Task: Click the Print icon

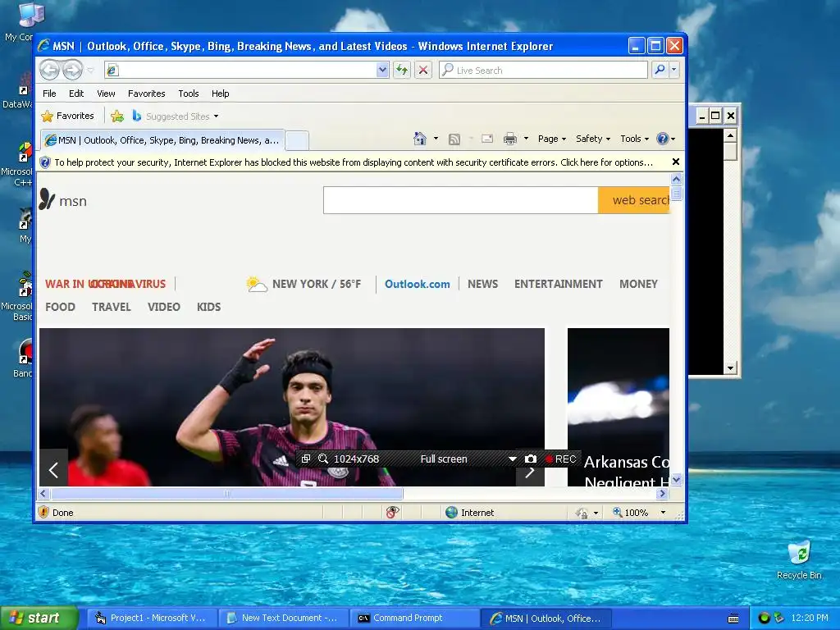Action: pos(510,139)
